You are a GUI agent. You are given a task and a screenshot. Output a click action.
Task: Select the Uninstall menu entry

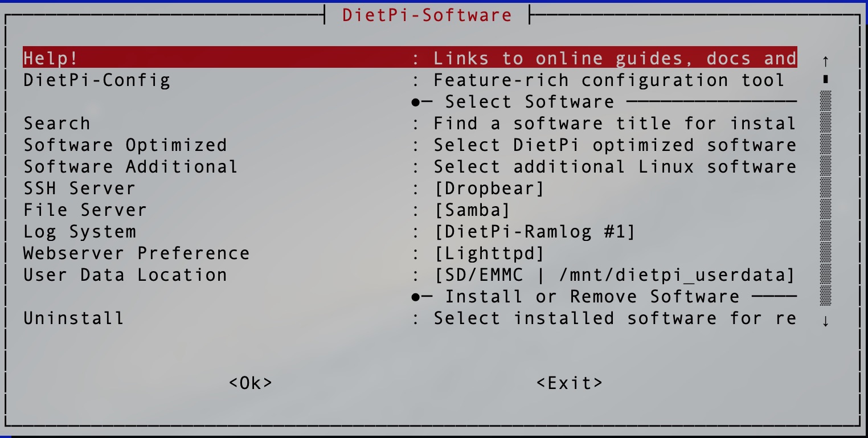(410, 317)
